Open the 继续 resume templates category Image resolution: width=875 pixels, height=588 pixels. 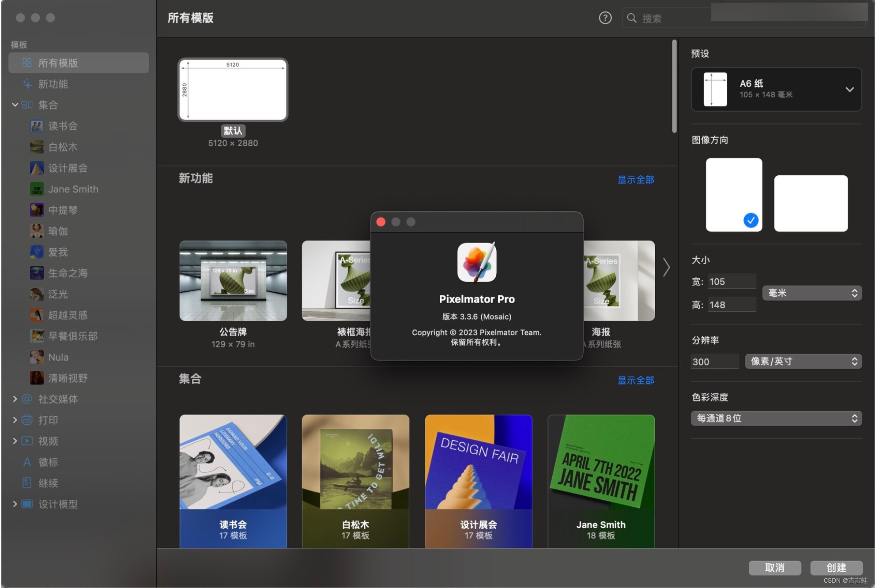48,483
